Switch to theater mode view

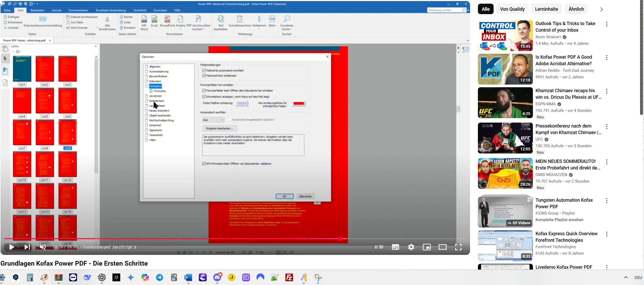(443, 247)
